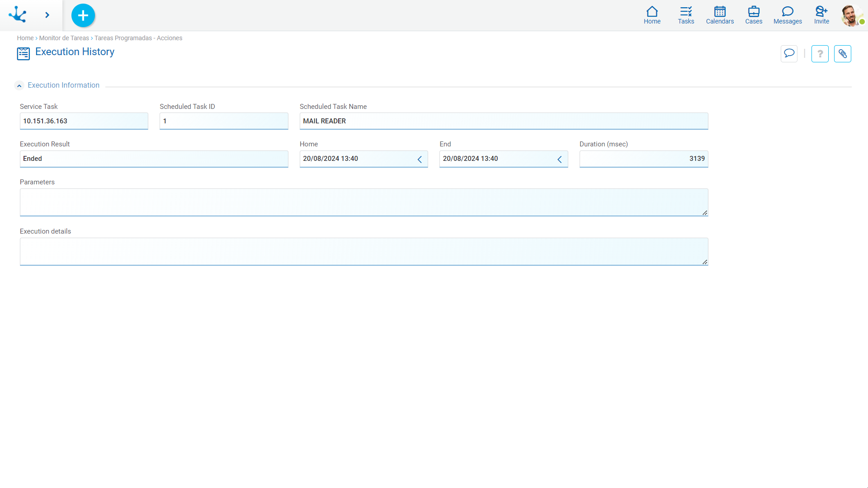Open the Tasks icon in top navigation
This screenshot has width=868, height=488.
[685, 15]
